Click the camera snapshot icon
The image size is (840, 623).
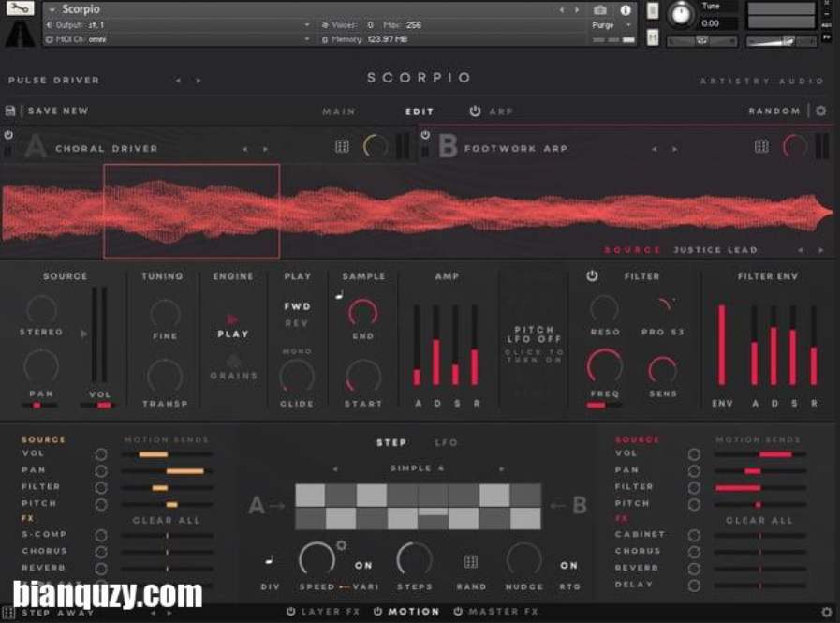coord(600,10)
